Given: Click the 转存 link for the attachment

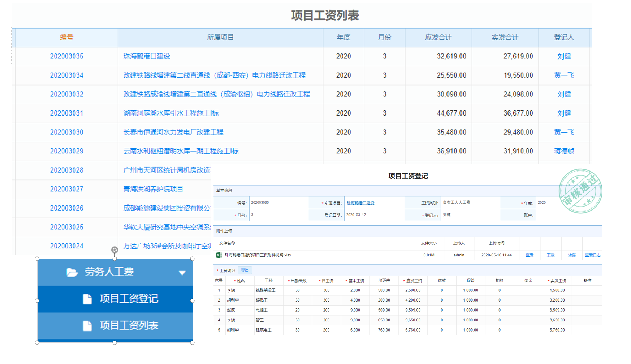Looking at the screenshot, I should (571, 255).
